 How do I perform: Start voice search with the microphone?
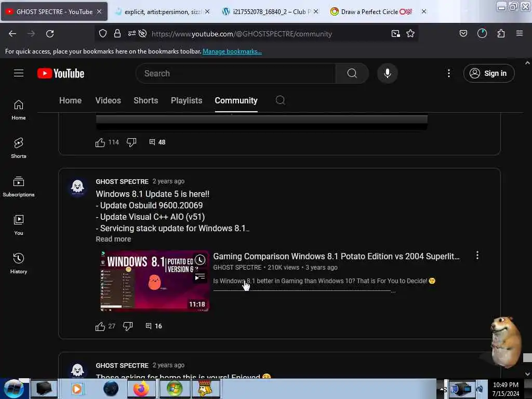pyautogui.click(x=387, y=73)
